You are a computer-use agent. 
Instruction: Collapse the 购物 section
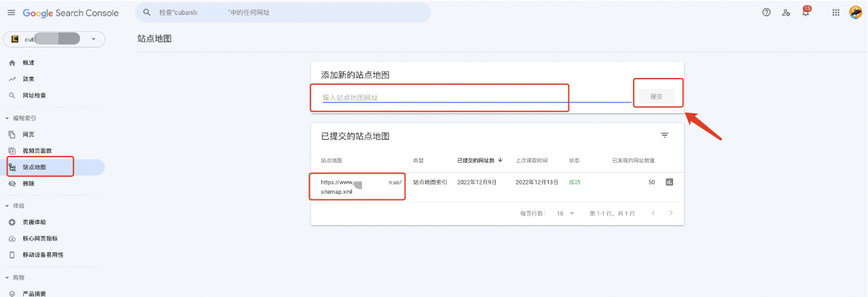7,277
